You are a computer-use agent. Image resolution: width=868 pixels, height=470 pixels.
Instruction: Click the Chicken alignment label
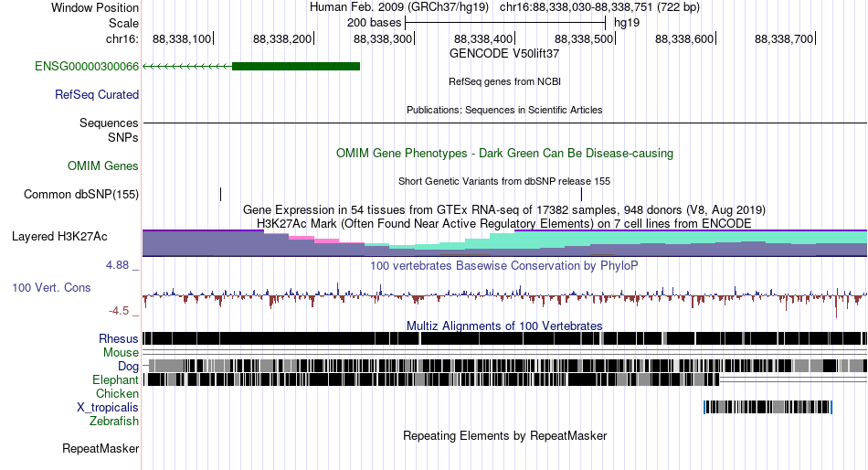pyautogui.click(x=117, y=393)
